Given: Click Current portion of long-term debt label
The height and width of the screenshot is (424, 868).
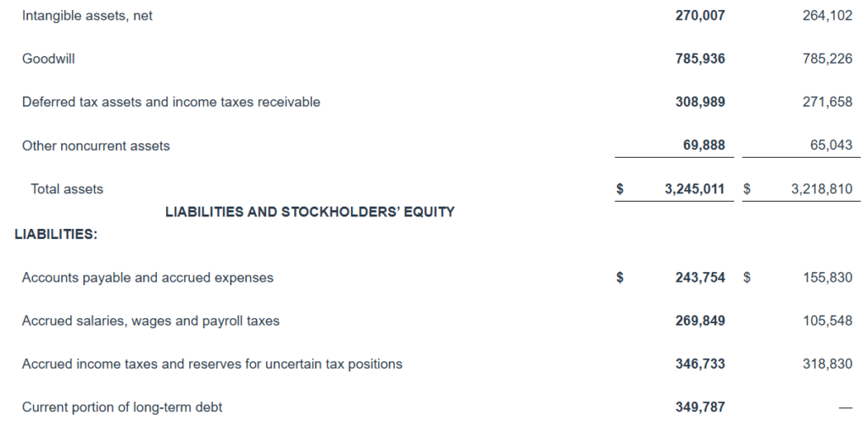Looking at the screenshot, I should point(122,407).
